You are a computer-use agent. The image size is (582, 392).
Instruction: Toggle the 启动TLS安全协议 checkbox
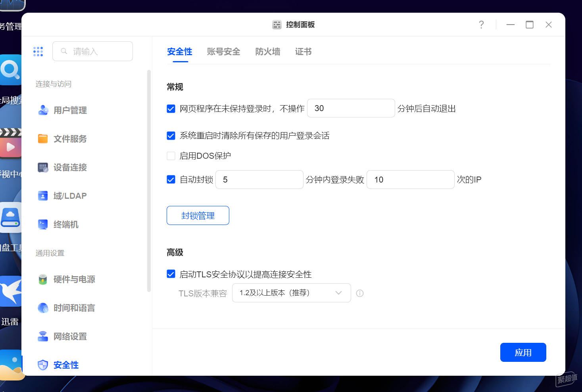pyautogui.click(x=171, y=274)
